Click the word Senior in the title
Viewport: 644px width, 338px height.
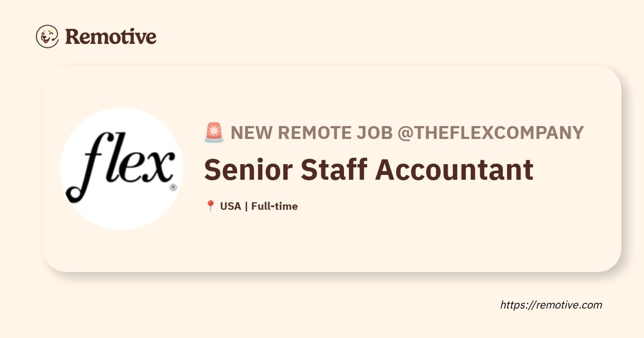click(247, 170)
